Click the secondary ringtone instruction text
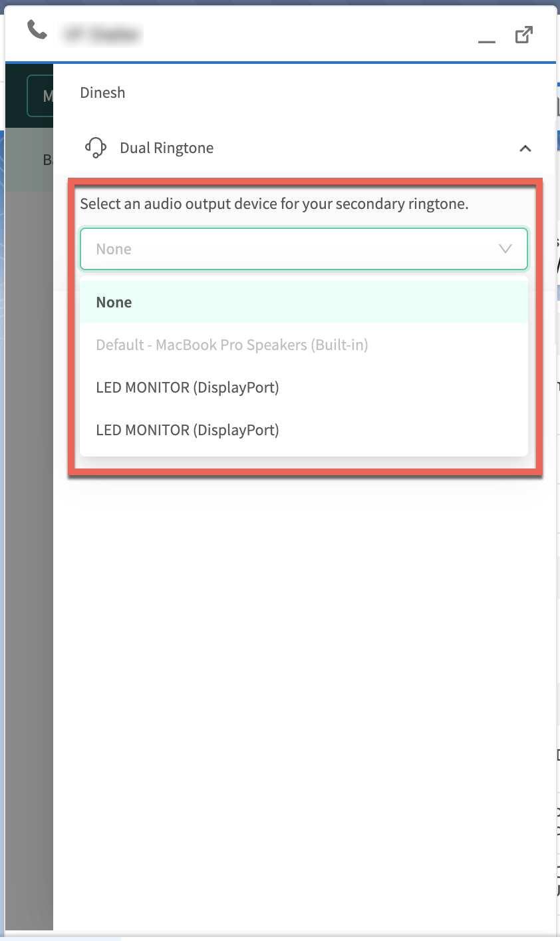Image resolution: width=560 pixels, height=941 pixels. coord(275,204)
